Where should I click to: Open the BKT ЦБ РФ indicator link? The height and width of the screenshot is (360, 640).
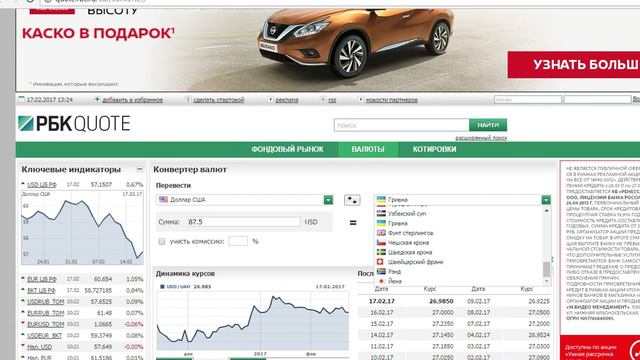pos(41,290)
